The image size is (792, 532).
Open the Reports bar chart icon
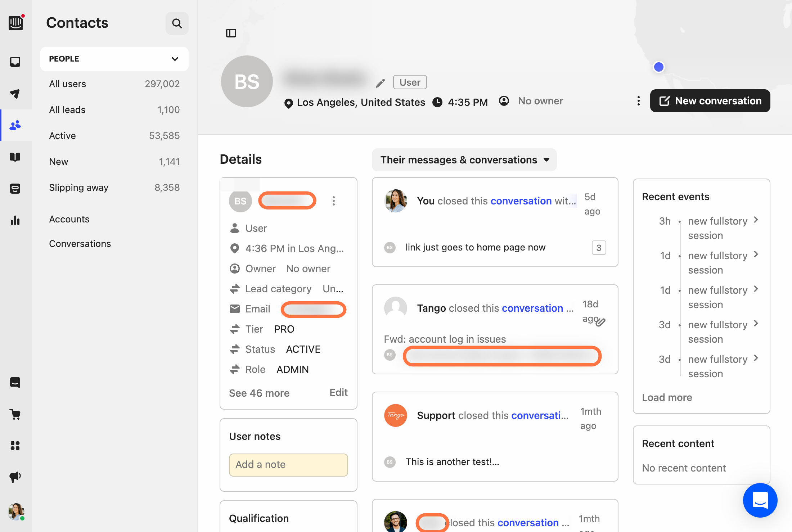coord(15,220)
